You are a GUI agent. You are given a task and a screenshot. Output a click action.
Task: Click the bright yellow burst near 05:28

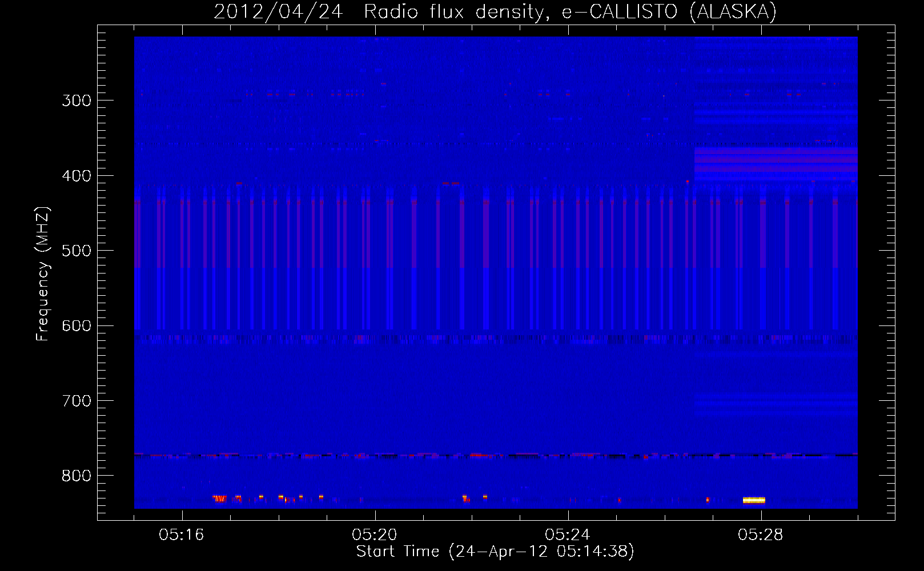coord(754,500)
